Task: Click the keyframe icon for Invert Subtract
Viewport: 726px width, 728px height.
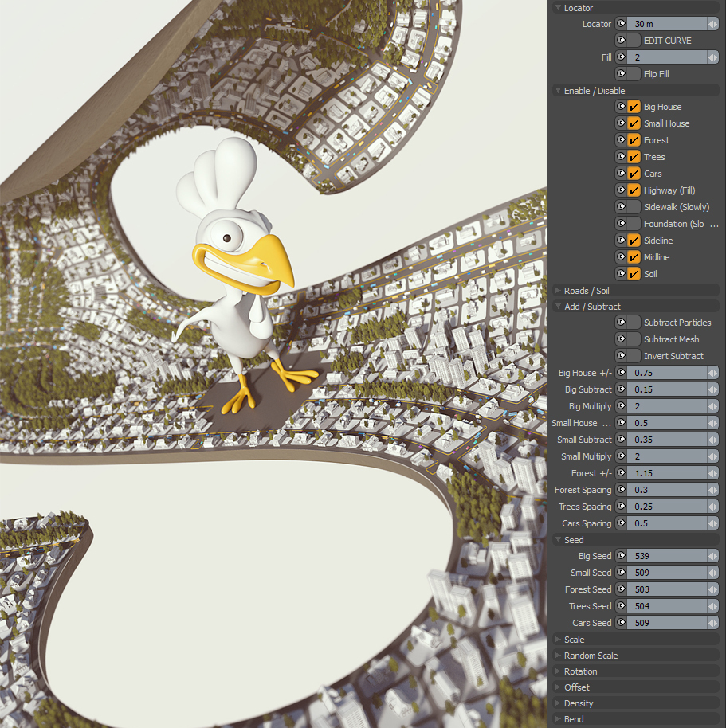Action: point(621,356)
